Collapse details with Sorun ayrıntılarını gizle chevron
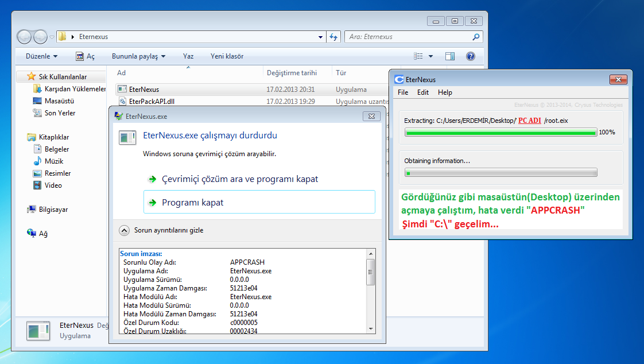This screenshot has height=364, width=644. (125, 230)
